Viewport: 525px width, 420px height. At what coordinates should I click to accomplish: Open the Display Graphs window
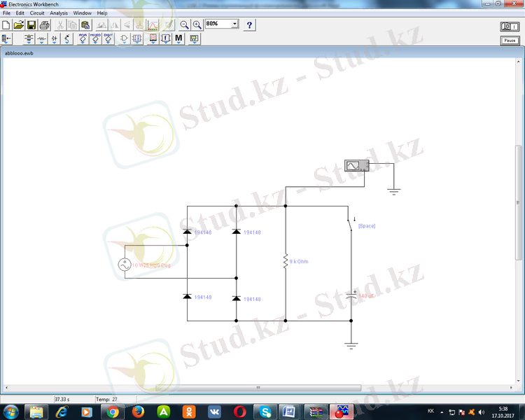click(x=153, y=25)
